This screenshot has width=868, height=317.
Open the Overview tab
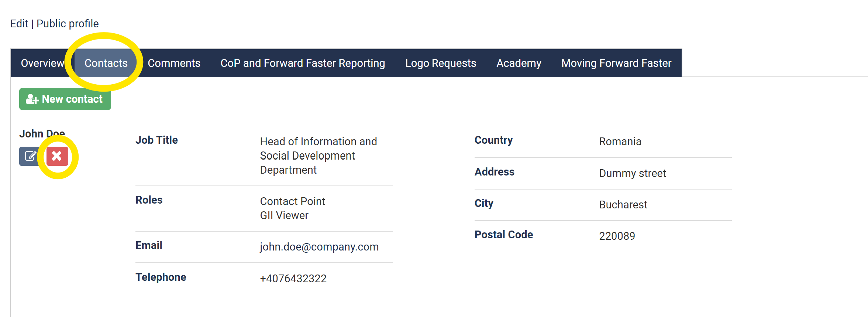[x=42, y=63]
